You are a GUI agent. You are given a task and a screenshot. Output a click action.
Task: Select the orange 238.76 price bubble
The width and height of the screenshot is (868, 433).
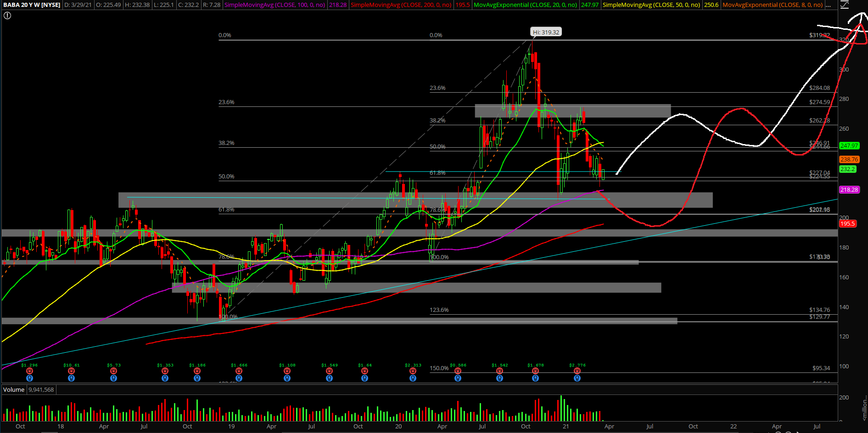point(849,160)
